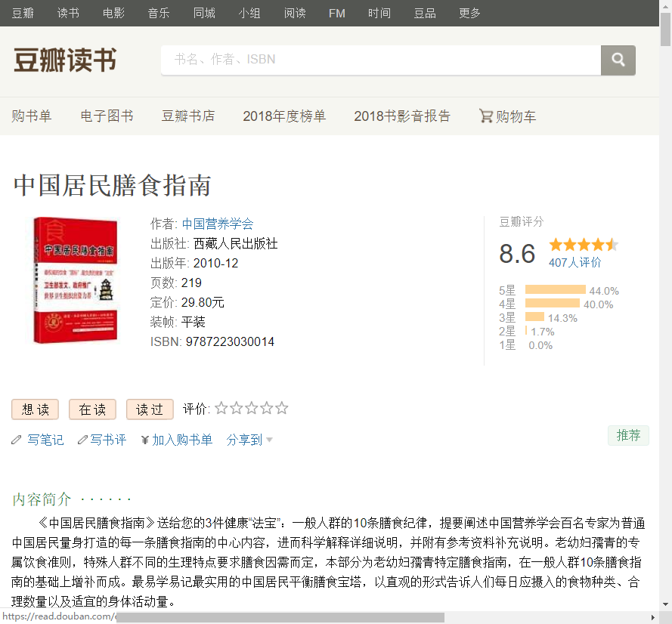Open the 更多 menu in top bar
The image size is (672, 624).
click(x=469, y=14)
